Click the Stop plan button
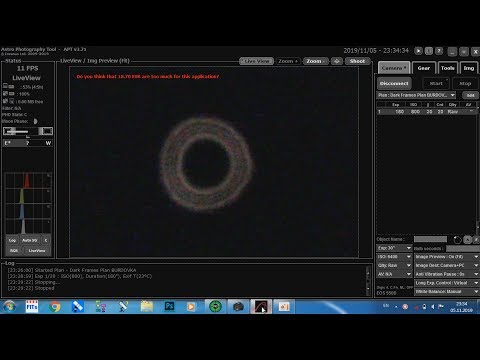480x360 pixels. pos(465,84)
